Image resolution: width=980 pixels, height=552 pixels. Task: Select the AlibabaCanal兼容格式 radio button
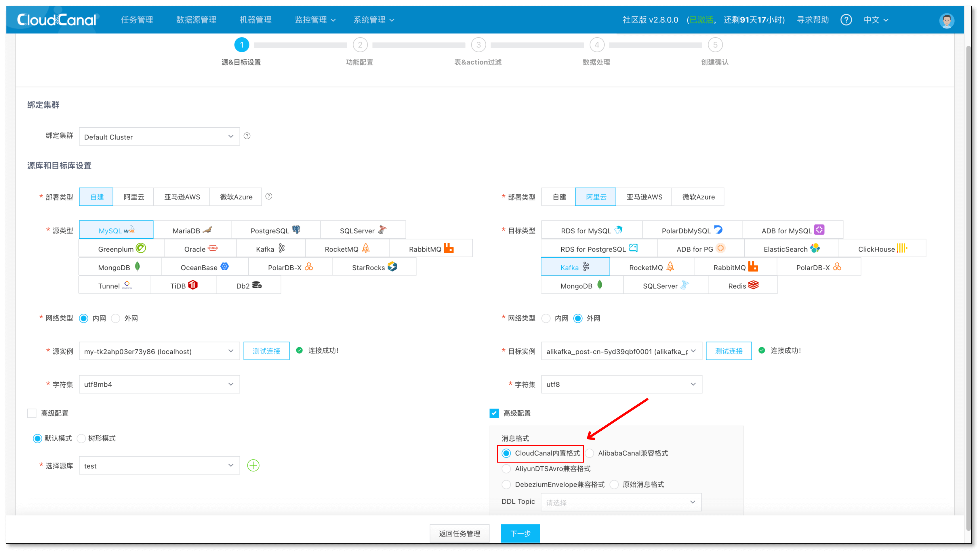point(590,453)
